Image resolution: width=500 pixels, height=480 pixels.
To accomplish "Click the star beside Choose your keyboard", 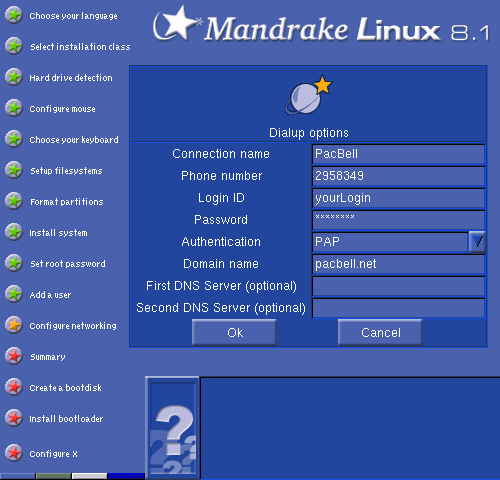I will (14, 139).
